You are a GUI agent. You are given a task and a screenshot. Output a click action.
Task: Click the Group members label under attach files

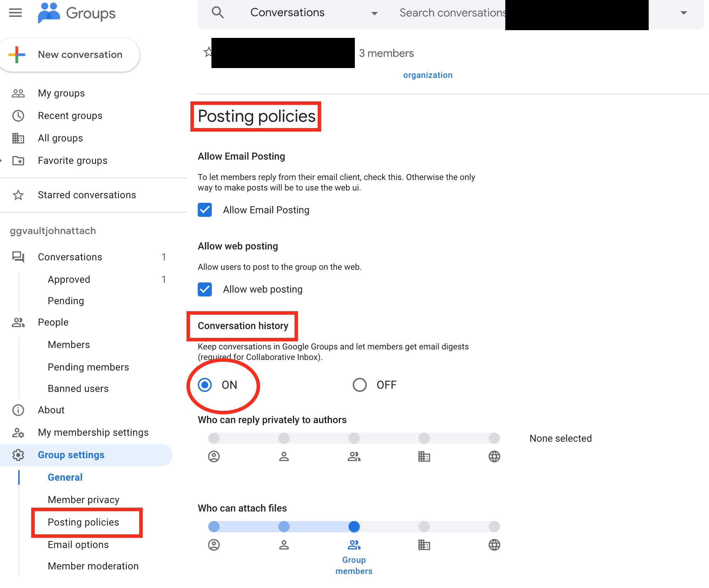click(x=354, y=566)
